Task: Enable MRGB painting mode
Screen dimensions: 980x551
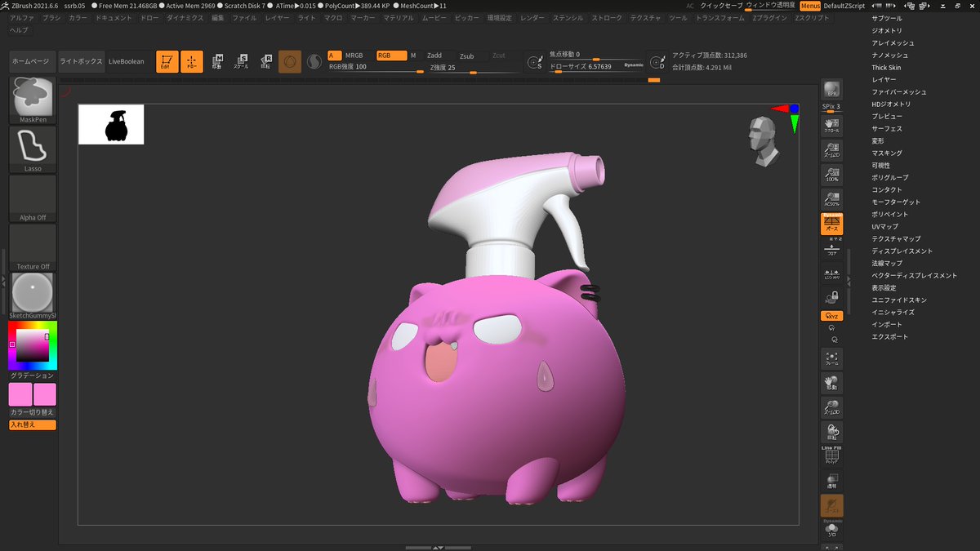Action: (354, 56)
